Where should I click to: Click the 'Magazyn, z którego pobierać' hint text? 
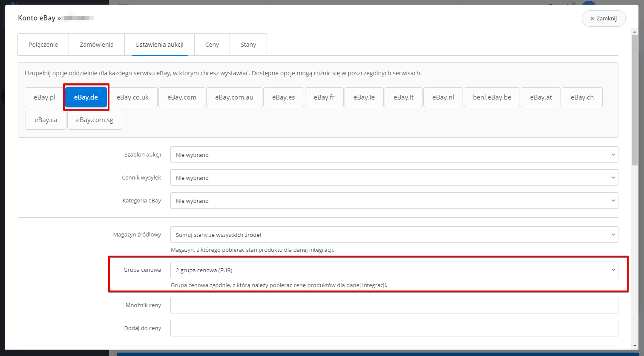pyautogui.click(x=253, y=250)
